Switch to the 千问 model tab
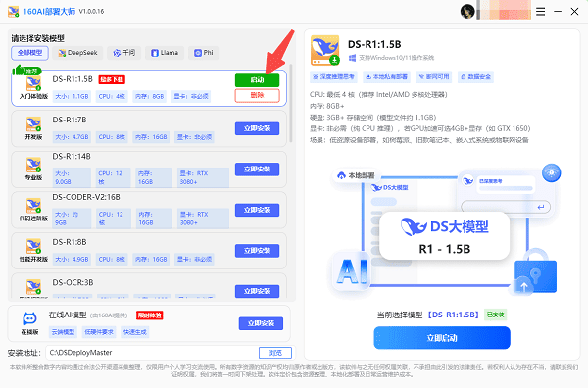 tap(124, 53)
